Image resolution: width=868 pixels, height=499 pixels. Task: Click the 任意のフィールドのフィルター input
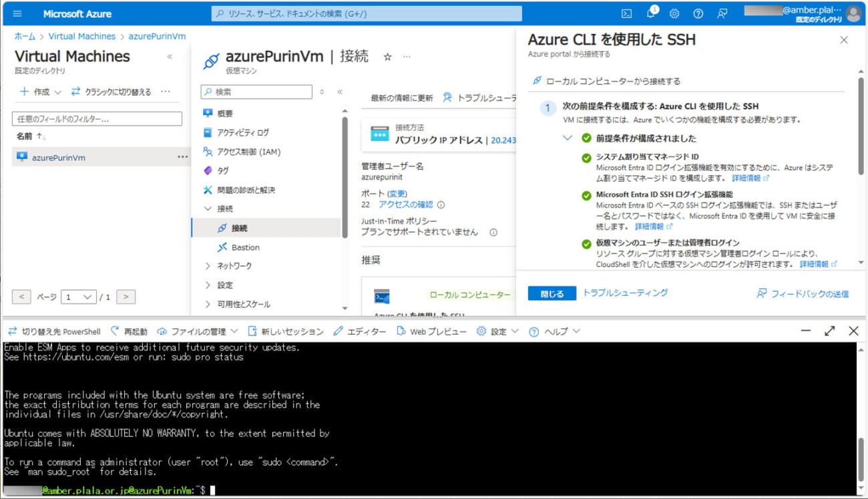point(97,119)
